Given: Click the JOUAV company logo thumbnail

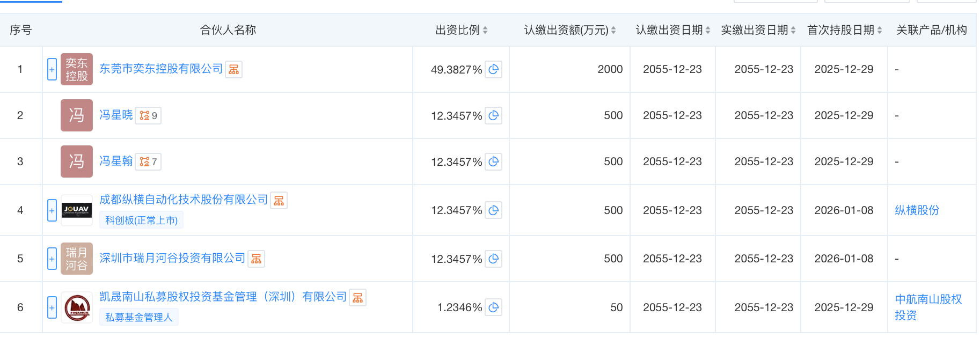Looking at the screenshot, I should [77, 210].
